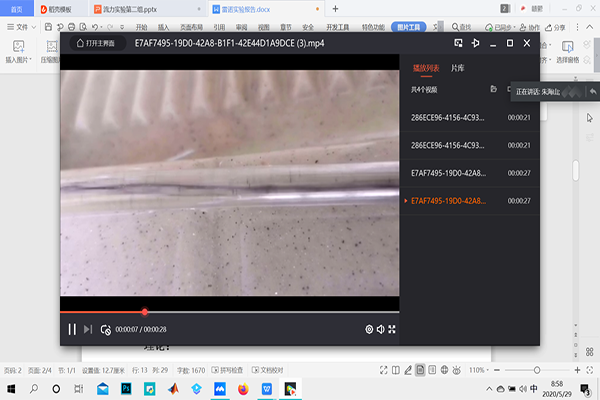
Task: Pause the video playback
Action: tap(71, 329)
